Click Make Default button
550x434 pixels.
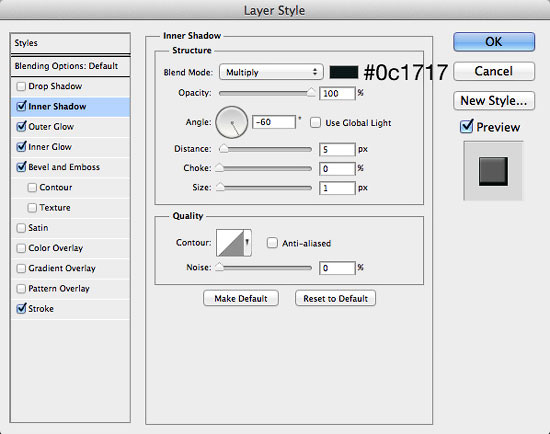point(241,298)
